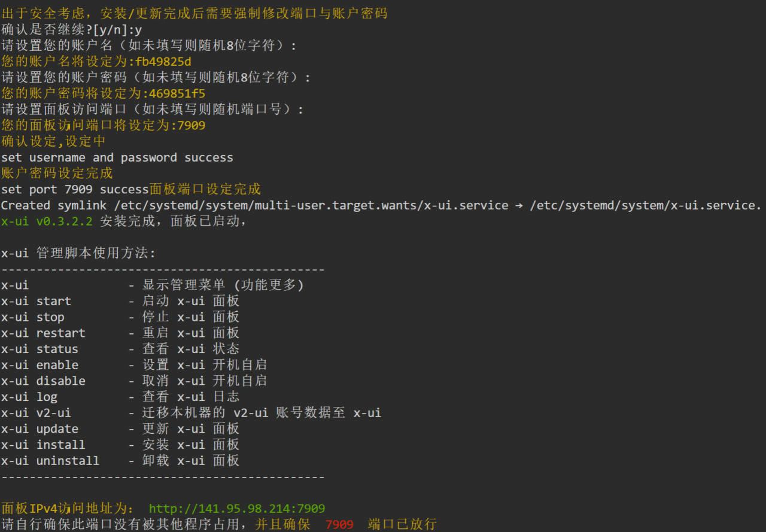Select the x-ui restart command text
This screenshot has width=766, height=532.
43,333
